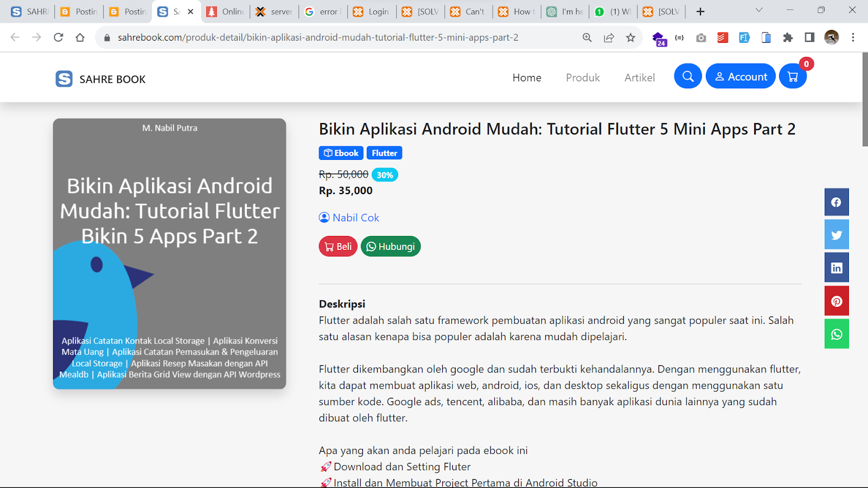868x488 pixels.
Task: Switch to the 'server' tab
Action: pos(274,11)
